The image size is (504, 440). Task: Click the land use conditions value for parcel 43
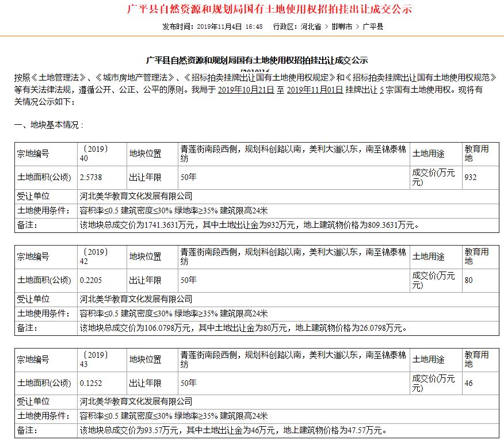click(x=174, y=416)
